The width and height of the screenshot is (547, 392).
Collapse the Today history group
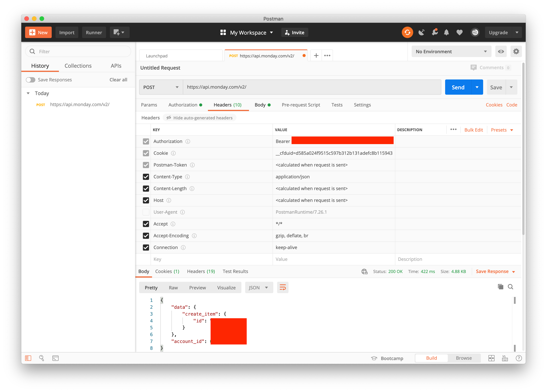(28, 93)
